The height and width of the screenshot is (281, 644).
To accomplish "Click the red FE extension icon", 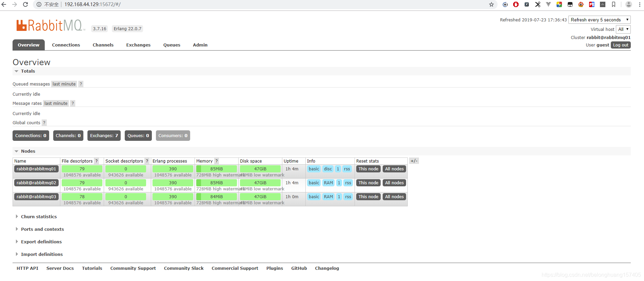I will point(592,4).
